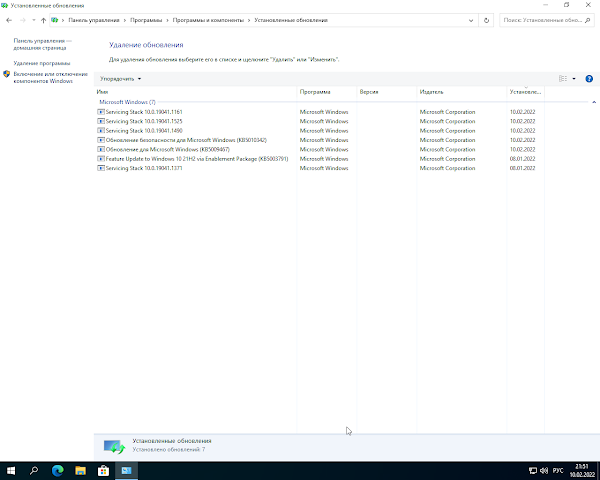Viewport: 600px width, 480px height.
Task: Open taskbar Search
Action: (x=34, y=471)
